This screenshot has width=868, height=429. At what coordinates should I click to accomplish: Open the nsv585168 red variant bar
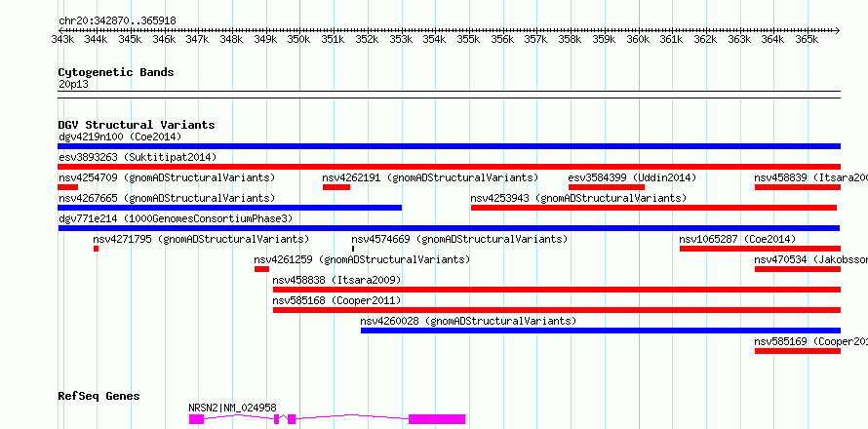click(x=557, y=310)
